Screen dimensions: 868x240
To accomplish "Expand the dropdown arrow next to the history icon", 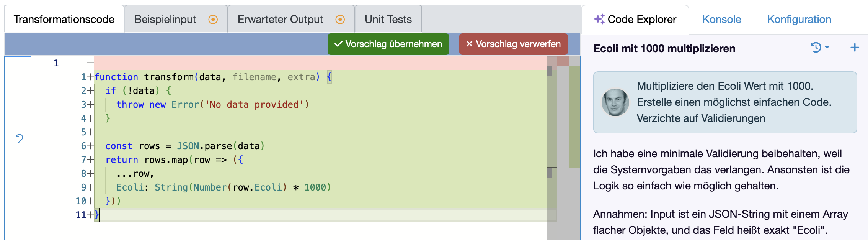I will coord(827,48).
